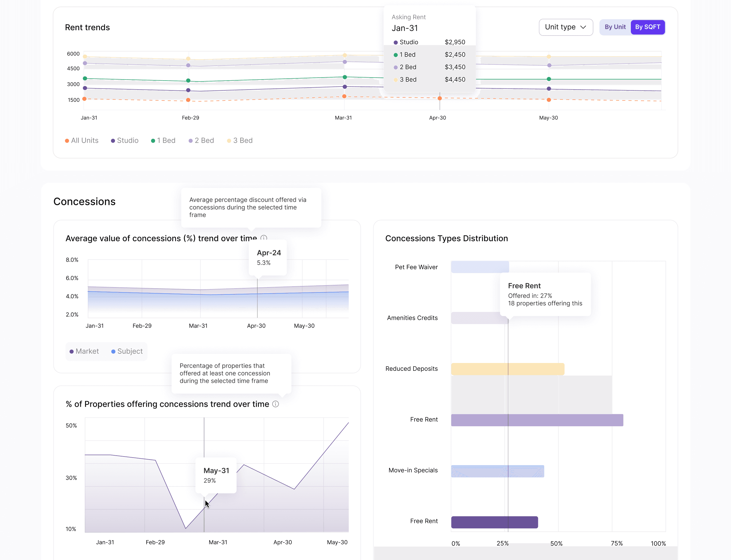This screenshot has height=560, width=731.
Task: Click the average percentage discount tooltip text
Action: coord(248,207)
